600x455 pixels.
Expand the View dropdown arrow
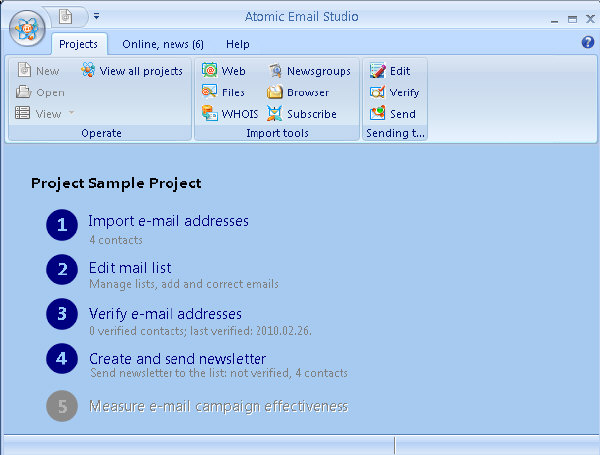(71, 113)
